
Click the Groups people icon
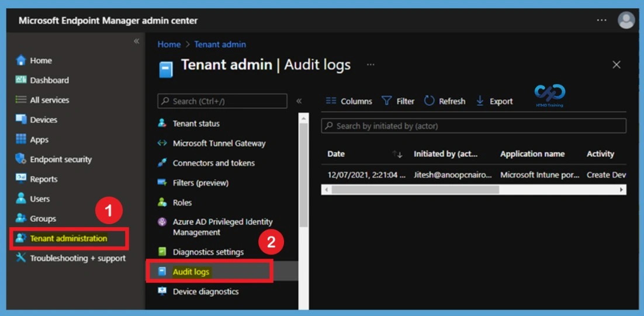(20, 218)
